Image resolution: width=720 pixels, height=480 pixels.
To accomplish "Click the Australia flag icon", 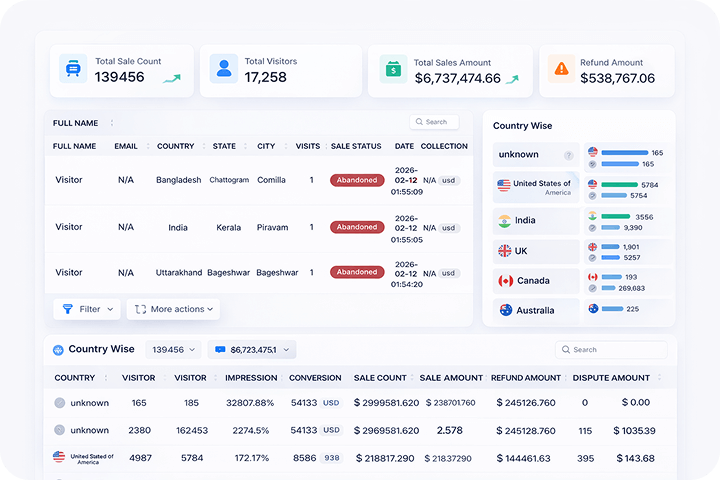I will (x=505, y=310).
